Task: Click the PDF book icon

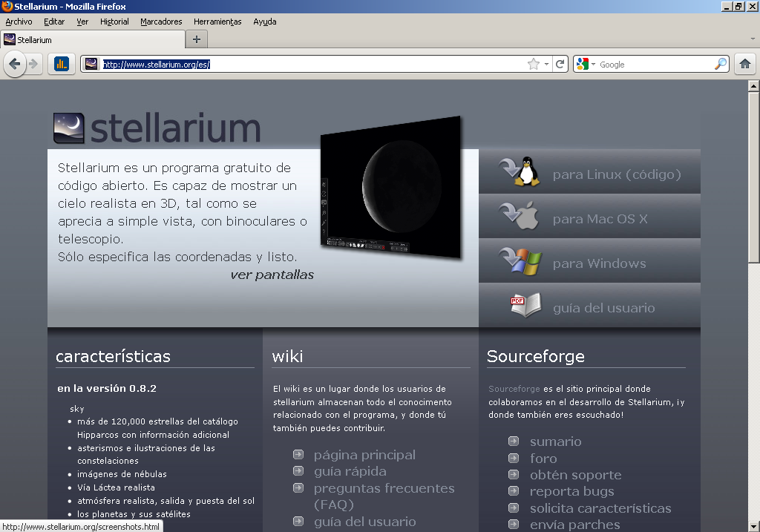Action: pos(525,305)
